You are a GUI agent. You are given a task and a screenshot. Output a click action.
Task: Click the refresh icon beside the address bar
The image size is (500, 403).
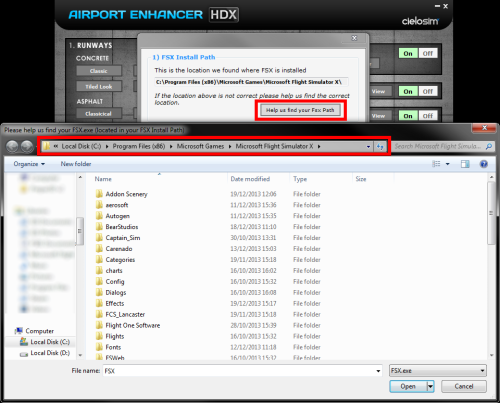coord(380,146)
